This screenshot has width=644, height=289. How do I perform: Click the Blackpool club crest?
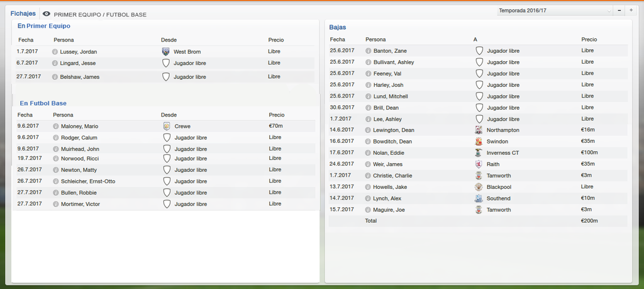(479, 187)
